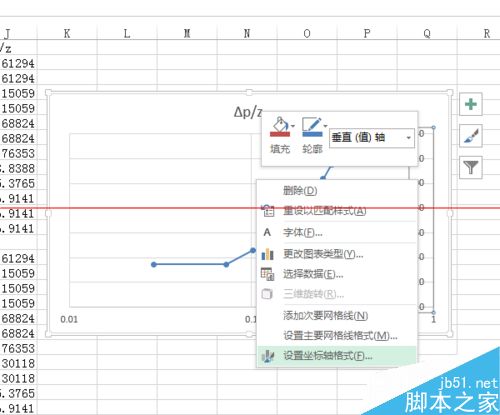Select 更改图表类型(Y)... menu entry

coord(337,254)
